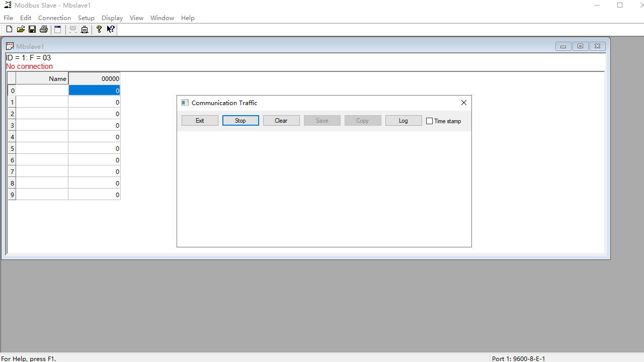Select the row 9 header

pos(12,195)
